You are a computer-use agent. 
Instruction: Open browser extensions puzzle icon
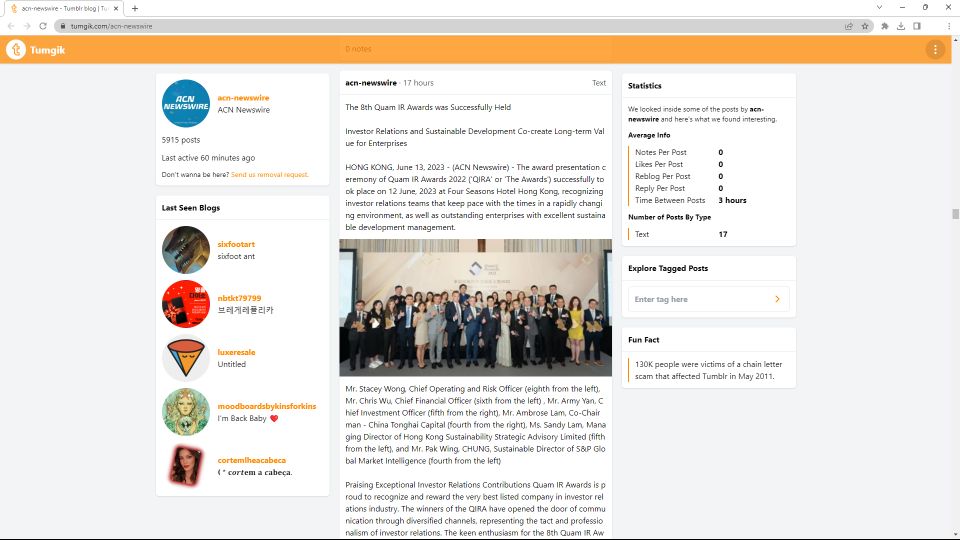click(x=885, y=26)
